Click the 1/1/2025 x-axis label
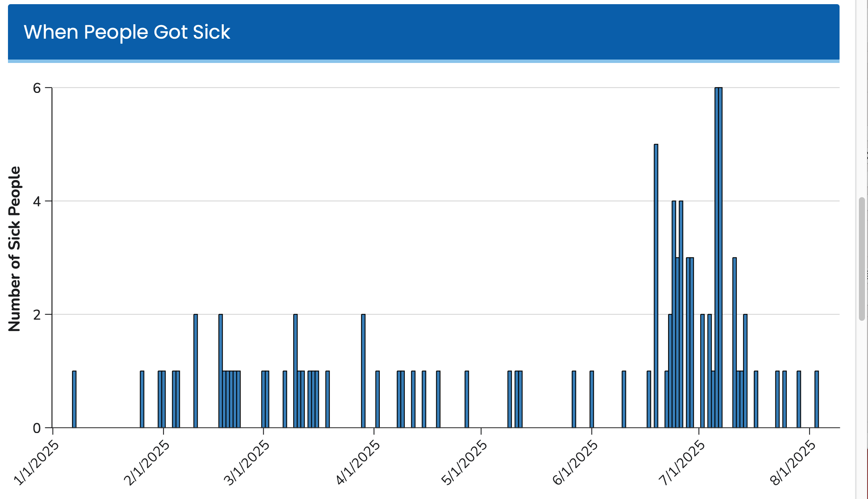The image size is (868, 499). [x=36, y=463]
